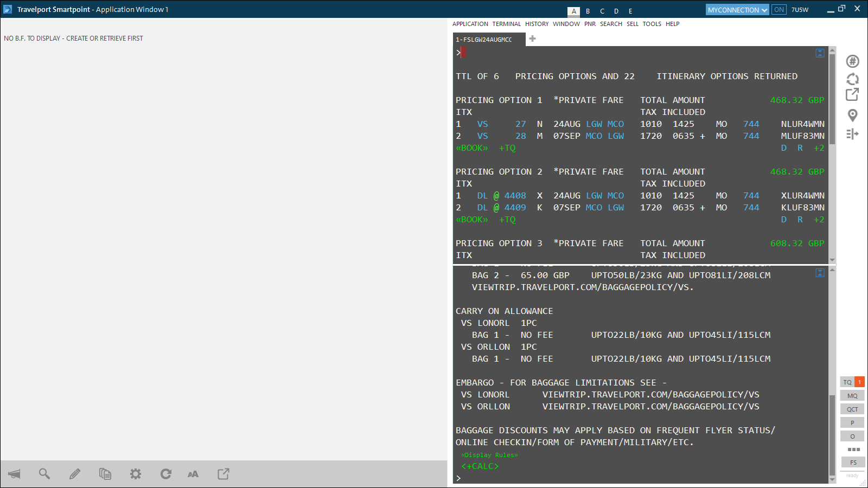Click the map pin location icon

tap(853, 115)
